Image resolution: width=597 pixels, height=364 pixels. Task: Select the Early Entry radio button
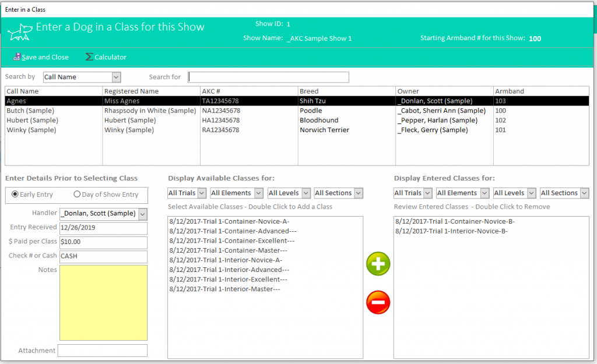pos(15,195)
